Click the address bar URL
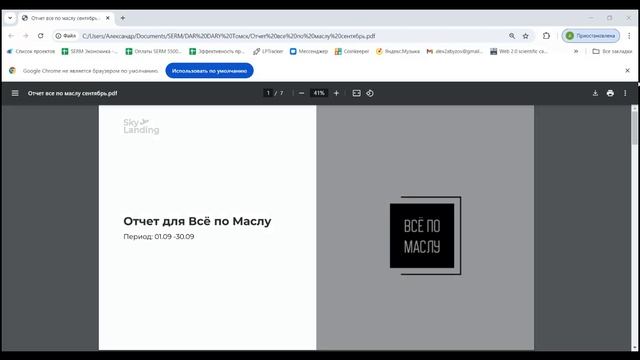 [229, 36]
